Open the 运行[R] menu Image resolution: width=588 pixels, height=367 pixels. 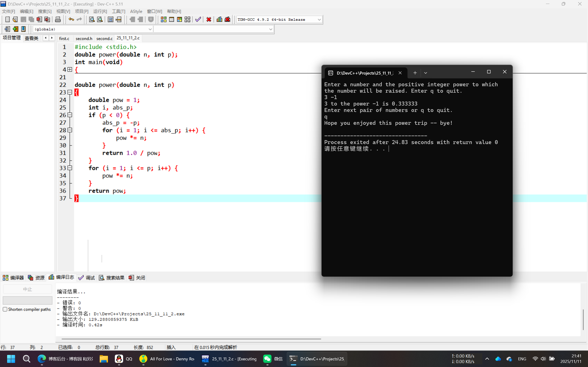(100, 11)
